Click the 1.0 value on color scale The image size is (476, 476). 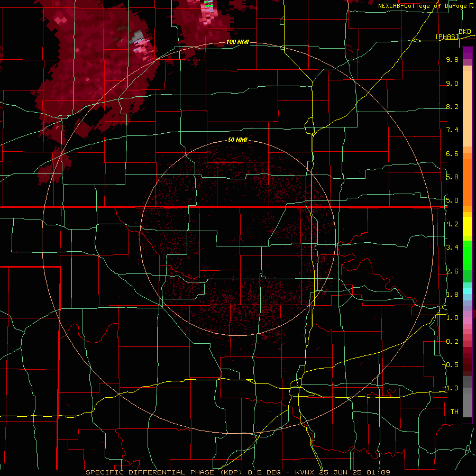pyautogui.click(x=452, y=318)
